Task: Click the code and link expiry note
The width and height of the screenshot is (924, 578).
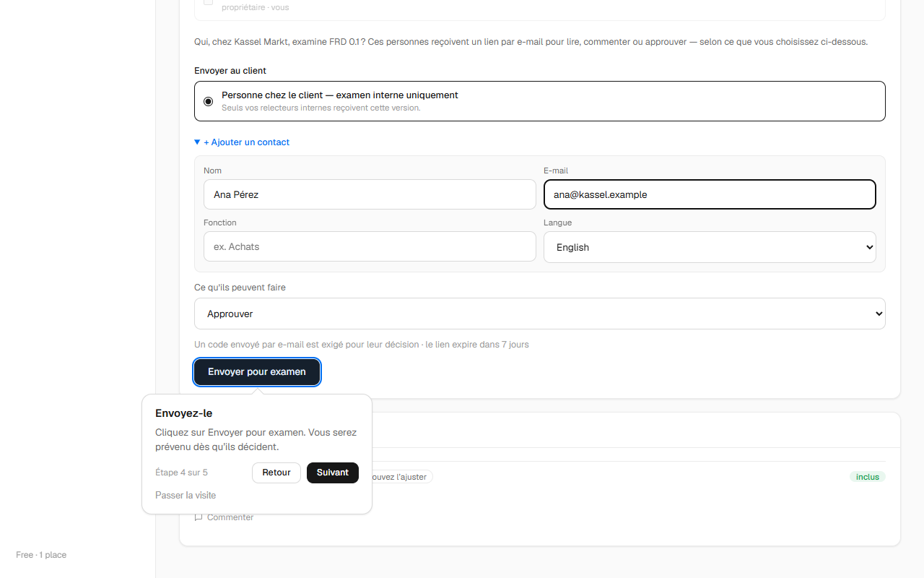Action: click(362, 345)
